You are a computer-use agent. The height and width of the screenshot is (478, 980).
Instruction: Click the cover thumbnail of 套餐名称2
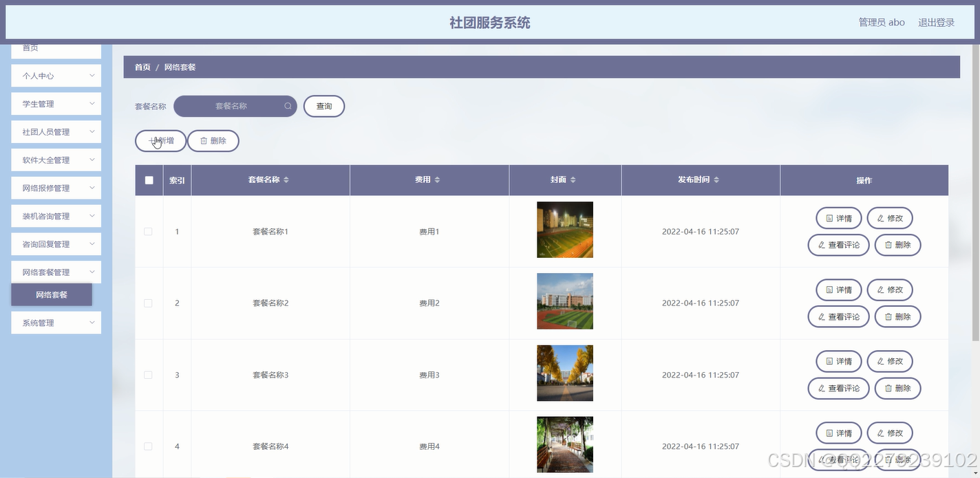564,301
